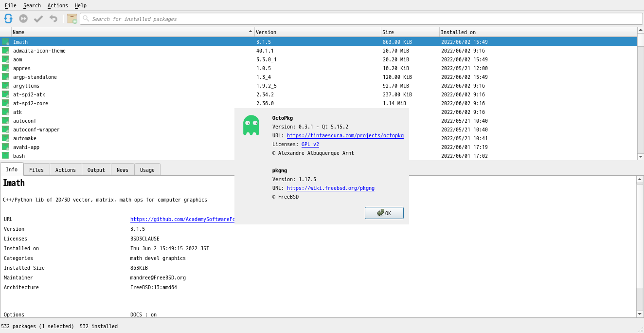This screenshot has height=333, width=644.
Task: Click the Info panel scrollbar up arrow
Action: (x=640, y=180)
